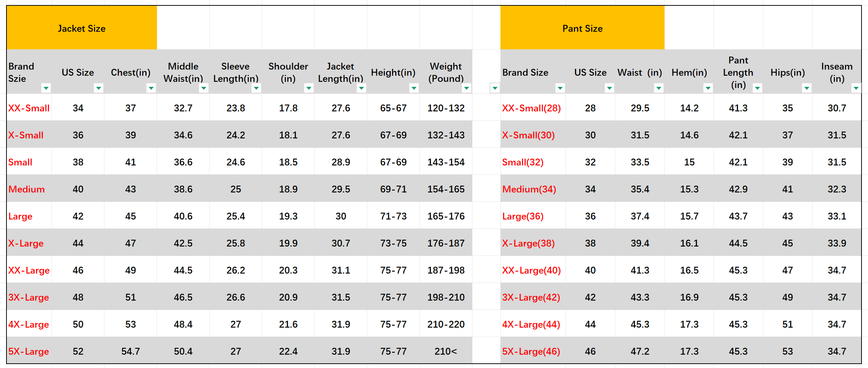
Task: Open the Inseam (in) filter arrow
Action: 856,88
